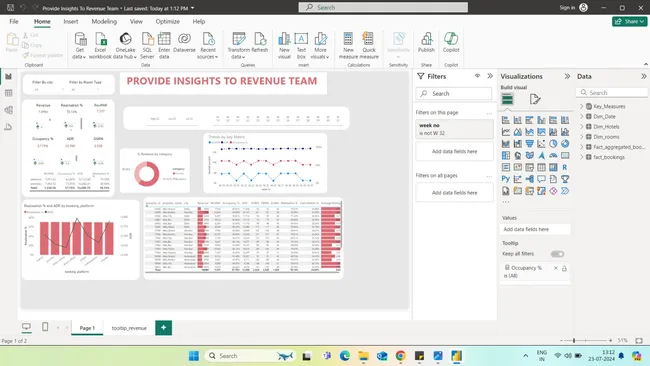
Task: Collapse the Visualizations pane
Action: click(567, 76)
